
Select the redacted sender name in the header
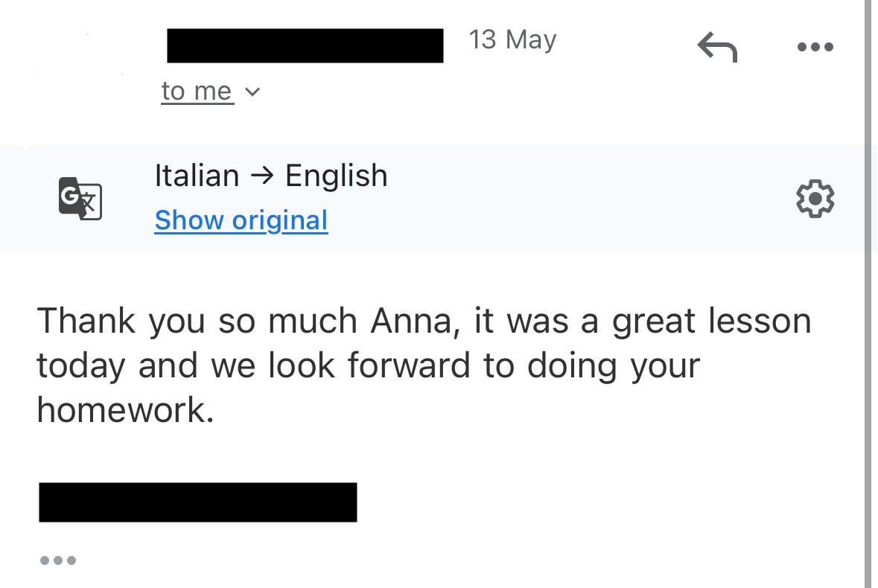[x=305, y=45]
